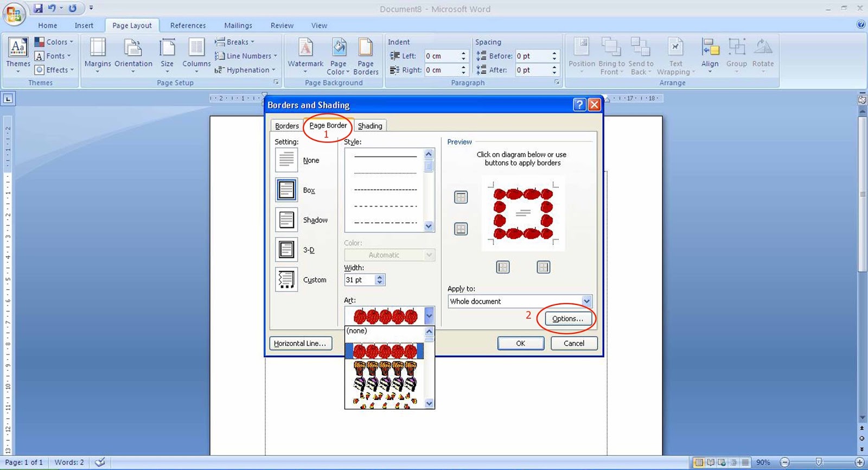Image resolution: width=868 pixels, height=470 pixels.
Task: Click the 90% zoom level
Action: point(763,462)
